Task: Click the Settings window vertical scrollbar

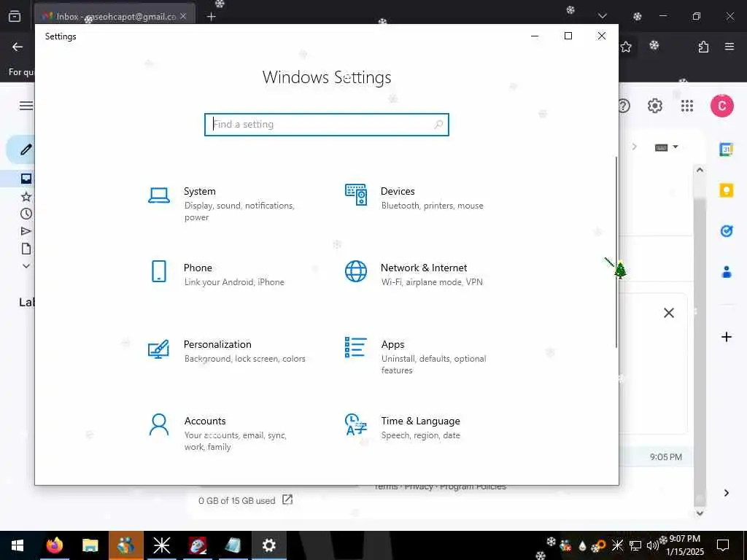Action: click(x=616, y=252)
